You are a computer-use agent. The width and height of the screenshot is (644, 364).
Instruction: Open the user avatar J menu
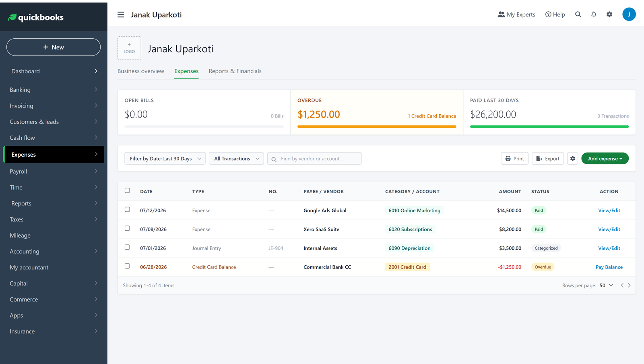[x=629, y=14]
